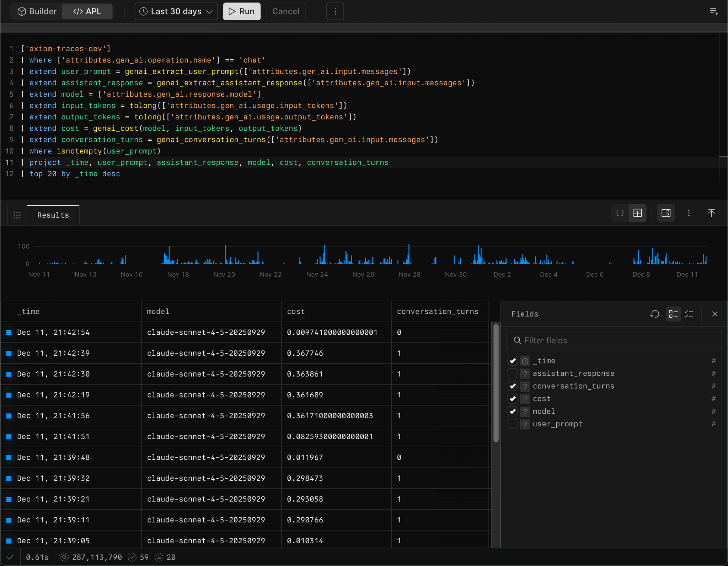This screenshot has height=566, width=728.
Task: Open the kebab menu beside Cancel
Action: 334,11
